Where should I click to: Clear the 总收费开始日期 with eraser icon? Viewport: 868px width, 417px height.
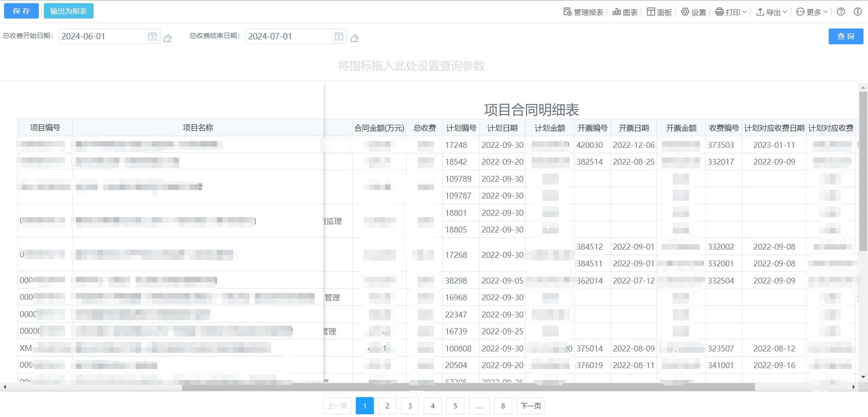168,38
